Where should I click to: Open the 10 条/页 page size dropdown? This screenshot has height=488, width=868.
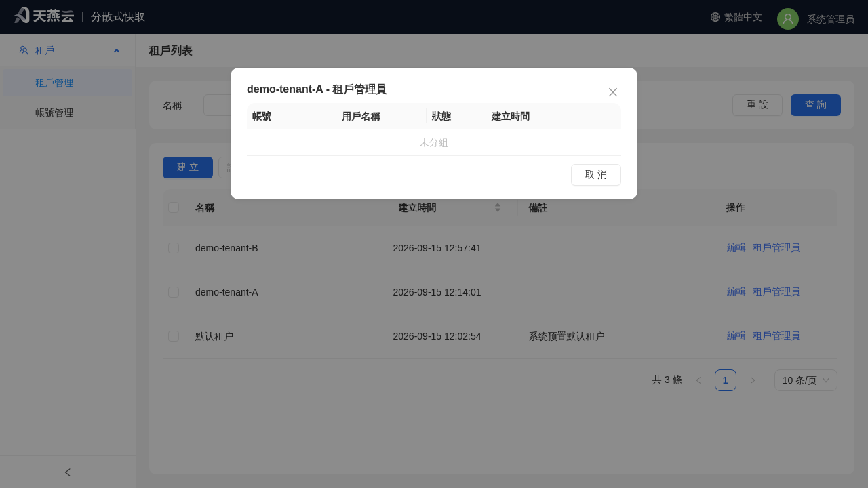(806, 380)
